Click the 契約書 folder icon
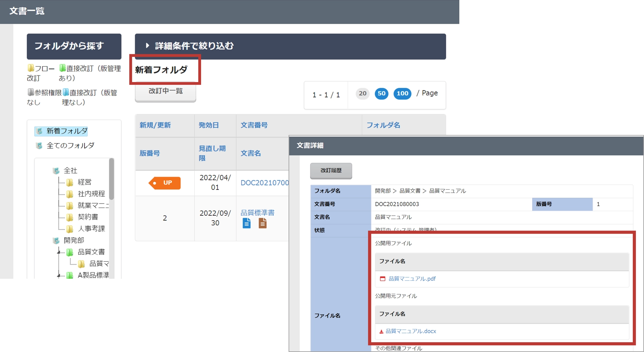Viewport: 644px width, 352px height. pos(70,217)
